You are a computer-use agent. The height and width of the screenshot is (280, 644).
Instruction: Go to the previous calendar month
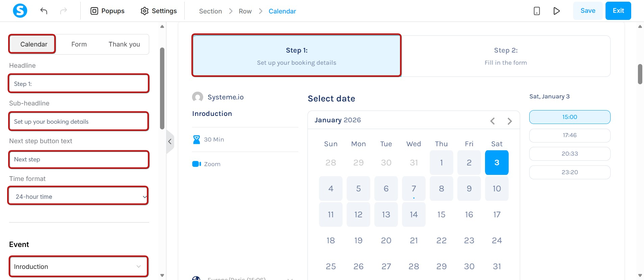click(x=492, y=121)
